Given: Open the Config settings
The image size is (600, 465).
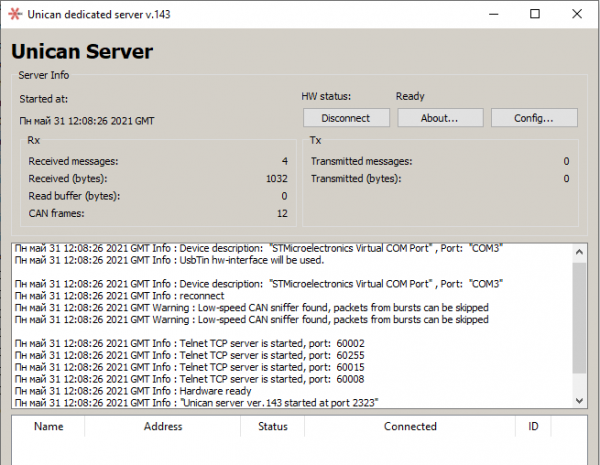Looking at the screenshot, I should pos(534,118).
